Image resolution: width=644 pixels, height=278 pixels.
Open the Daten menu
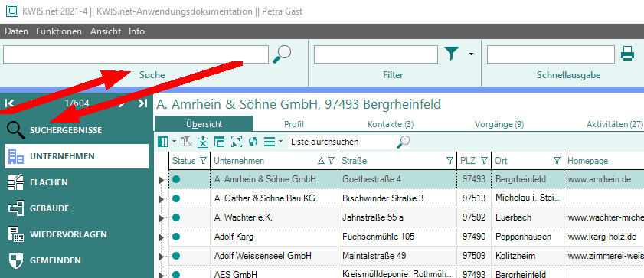point(16,31)
